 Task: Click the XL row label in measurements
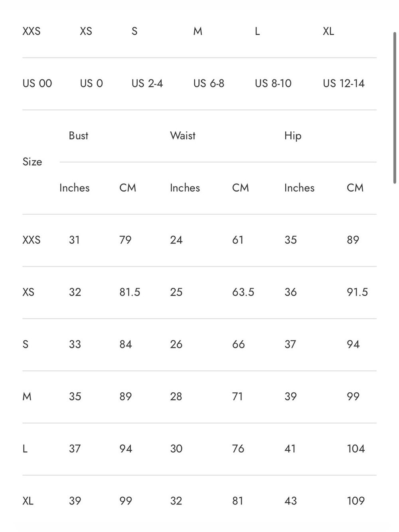click(28, 501)
